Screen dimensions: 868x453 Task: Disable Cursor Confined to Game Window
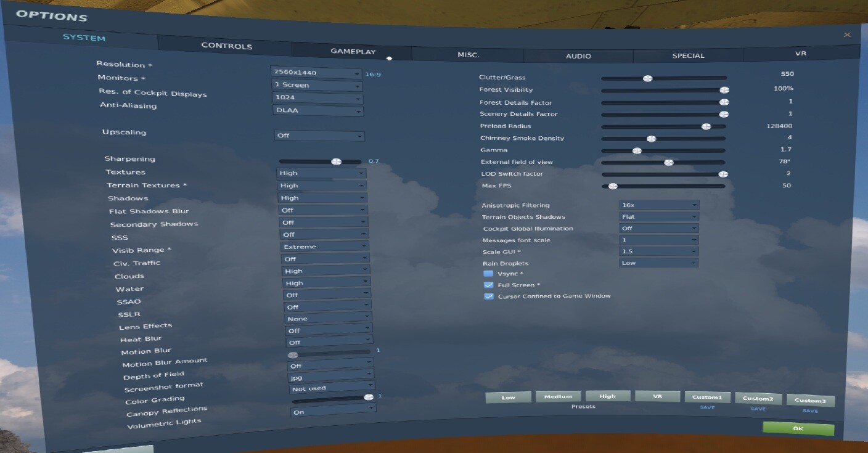pos(489,296)
